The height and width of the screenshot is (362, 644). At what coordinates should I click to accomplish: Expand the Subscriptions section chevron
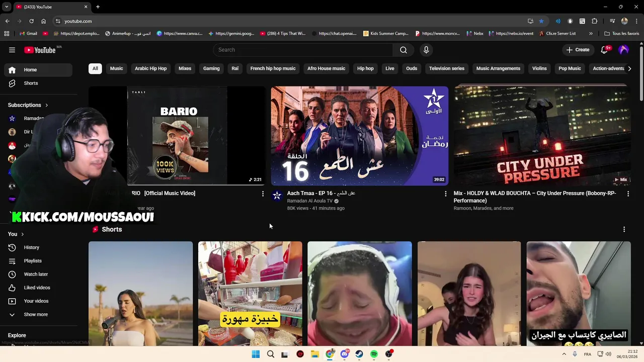[46, 105]
